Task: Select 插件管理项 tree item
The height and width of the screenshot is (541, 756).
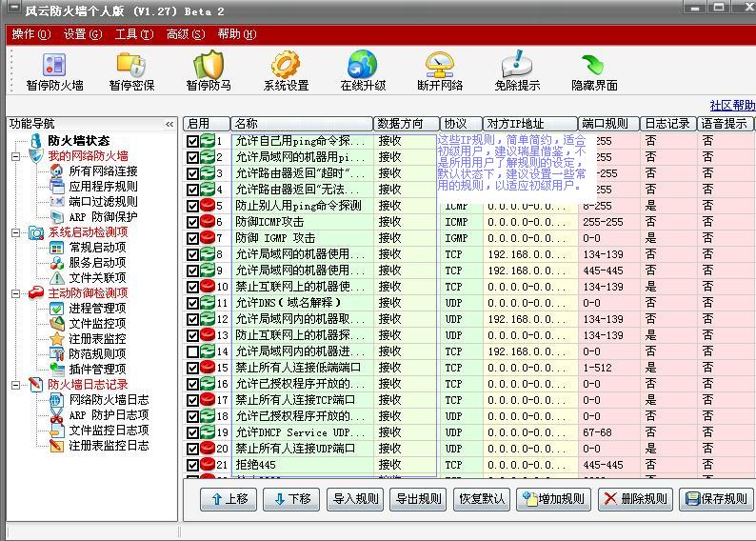Action: pyautogui.click(x=97, y=370)
